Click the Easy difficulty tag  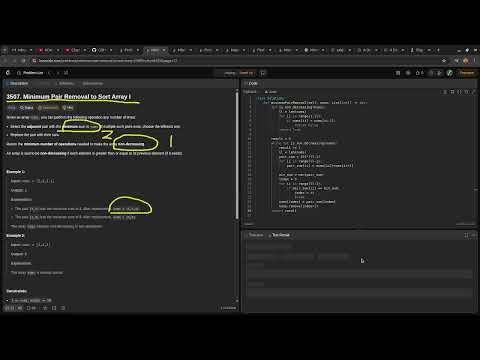click(x=11, y=108)
